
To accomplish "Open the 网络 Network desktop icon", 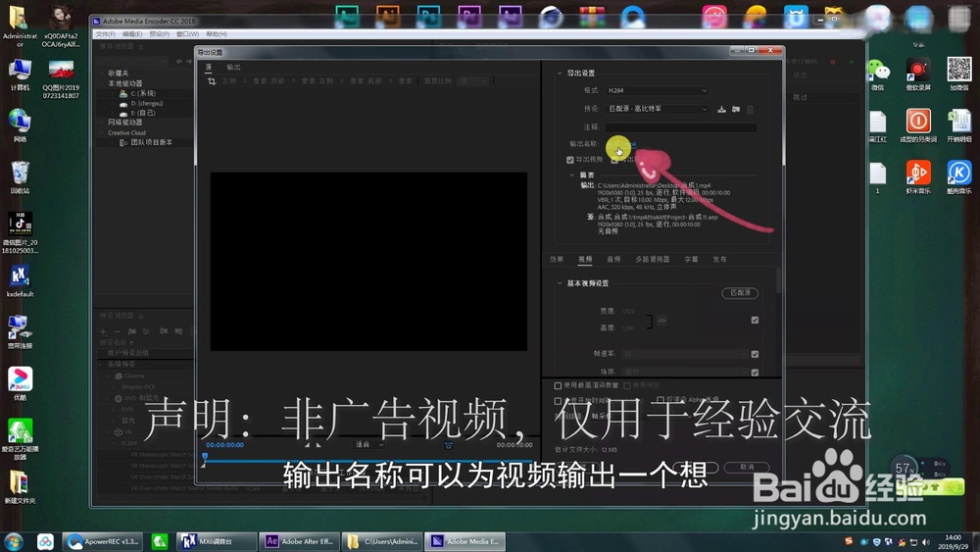I will (20, 125).
